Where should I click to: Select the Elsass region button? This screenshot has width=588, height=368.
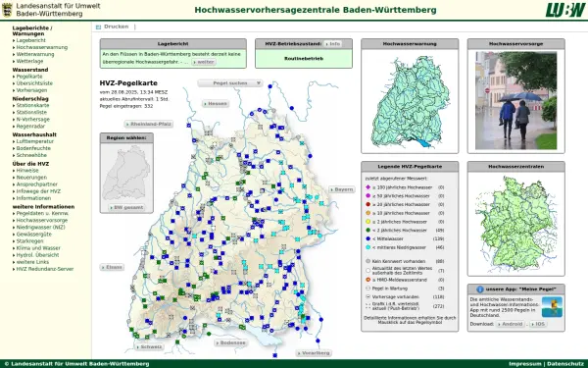[x=112, y=267]
